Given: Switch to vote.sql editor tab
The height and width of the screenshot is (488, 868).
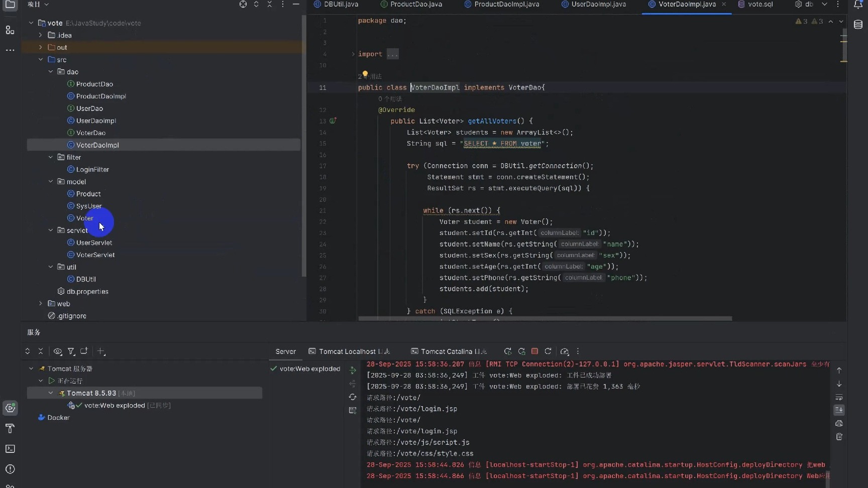Looking at the screenshot, I should (x=755, y=4).
